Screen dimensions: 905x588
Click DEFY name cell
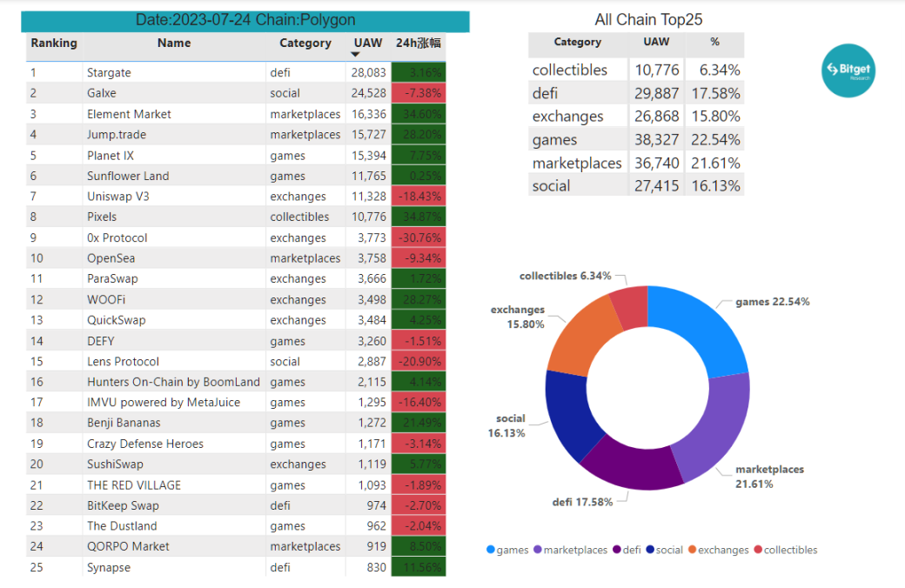[x=100, y=341]
